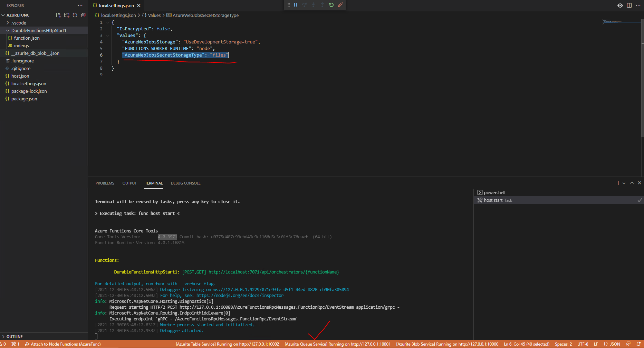The height and width of the screenshot is (348, 644).
Task: Create a new terminal with plus icon
Action: click(x=618, y=183)
